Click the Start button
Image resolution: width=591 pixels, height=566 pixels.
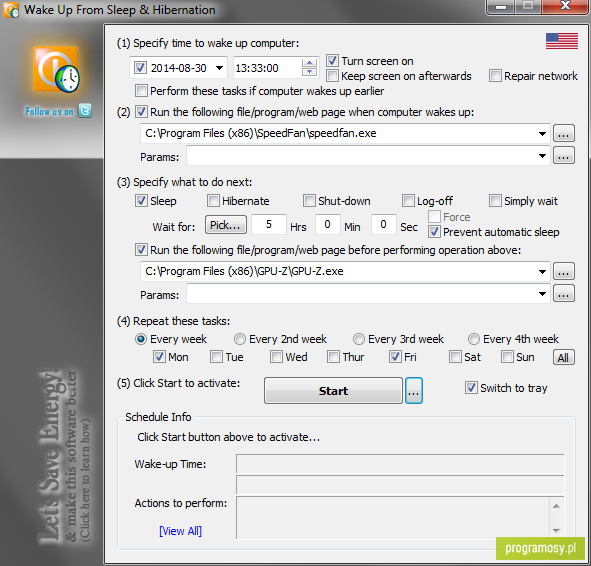coord(333,391)
